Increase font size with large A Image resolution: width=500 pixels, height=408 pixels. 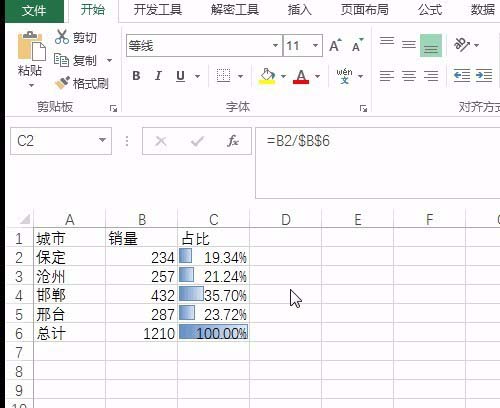click(x=335, y=45)
